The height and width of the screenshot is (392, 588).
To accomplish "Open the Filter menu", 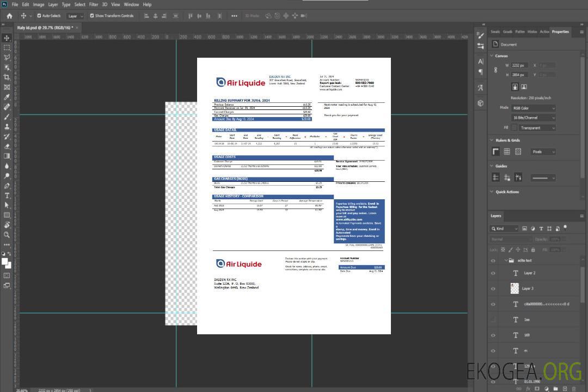I will pyautogui.click(x=94, y=4).
